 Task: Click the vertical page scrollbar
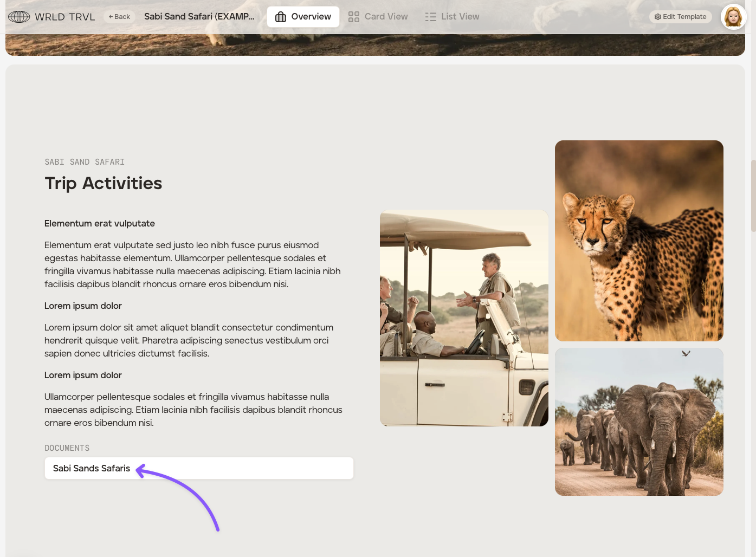753,196
